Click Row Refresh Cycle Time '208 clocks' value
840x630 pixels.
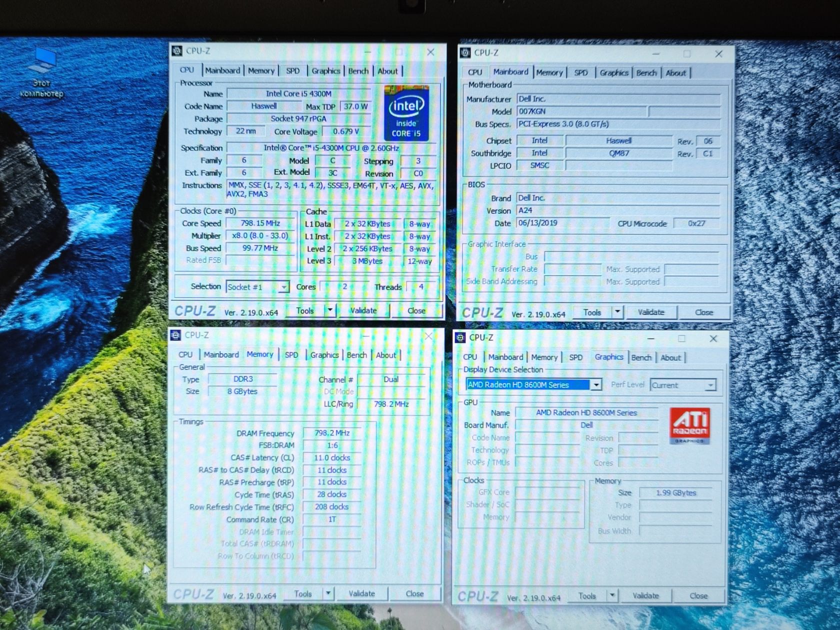pyautogui.click(x=332, y=506)
